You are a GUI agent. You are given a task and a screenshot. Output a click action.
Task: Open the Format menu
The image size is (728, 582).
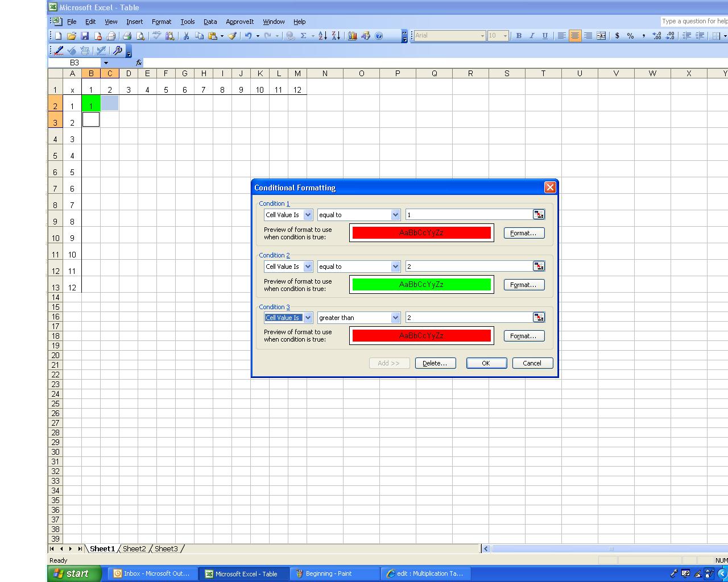click(162, 22)
